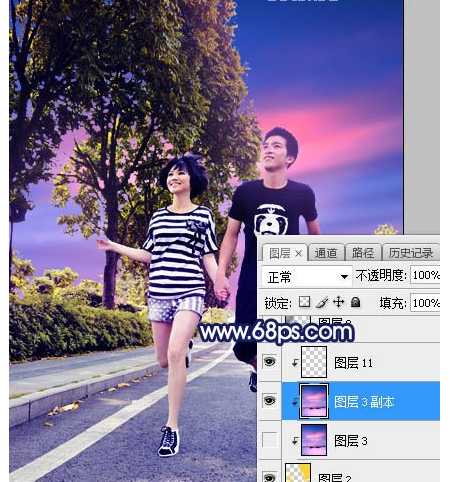450x482 pixels.
Task: Click clipping mask arrow on 图层 3
Action: [295, 441]
